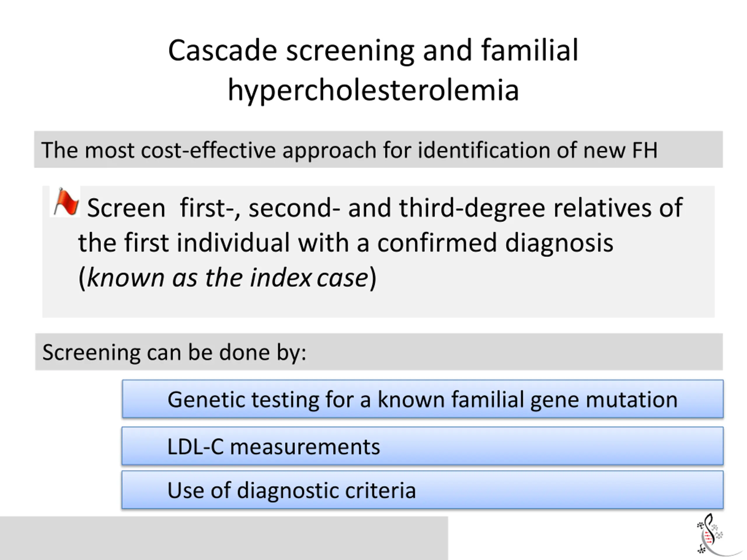The image size is (747, 560).
Task: Click the most cost-effective approach banner
Action: click(x=378, y=150)
